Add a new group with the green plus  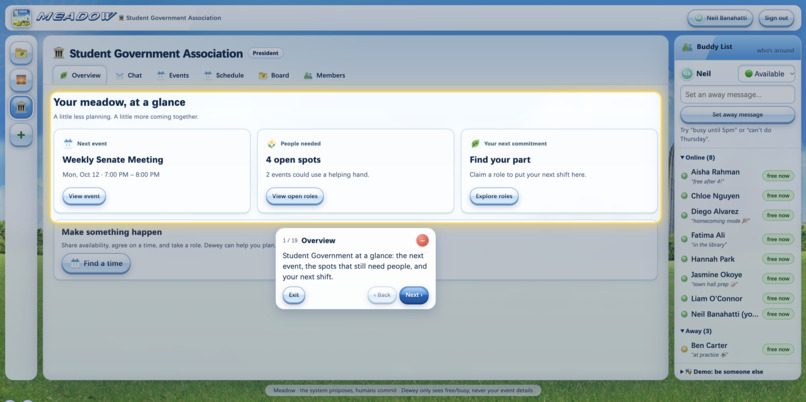click(21, 135)
